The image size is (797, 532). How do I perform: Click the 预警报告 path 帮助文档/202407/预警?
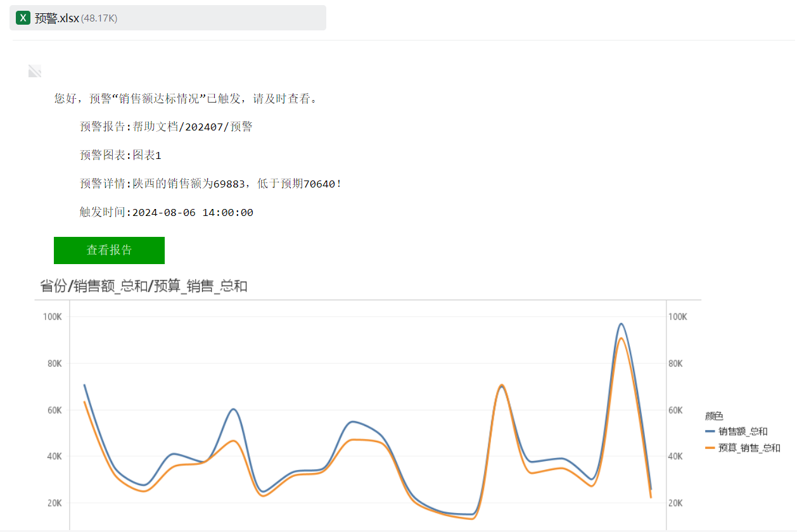click(x=193, y=127)
